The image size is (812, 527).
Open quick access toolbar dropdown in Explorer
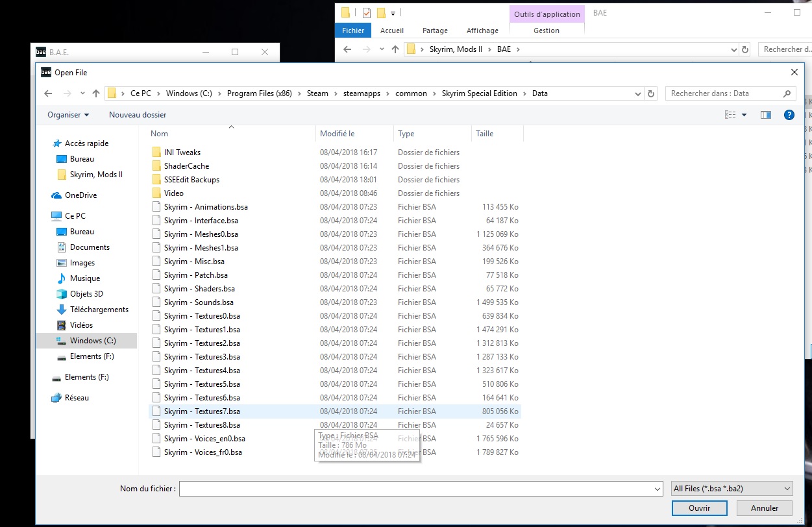click(x=393, y=13)
